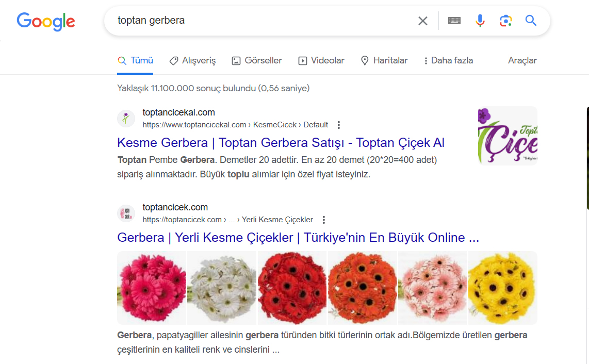589x364 pixels.
Task: Open Gerbera Yerli Kesme Çiçekler link
Action: coord(298,238)
